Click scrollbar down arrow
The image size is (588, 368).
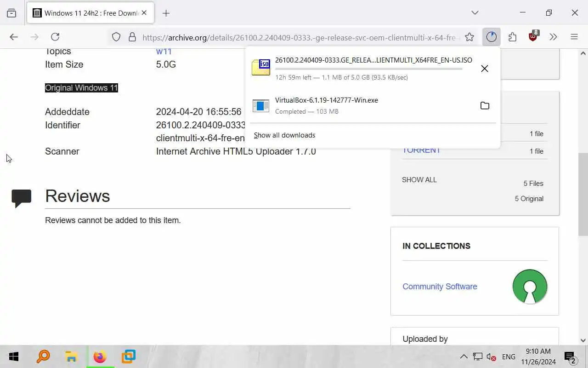point(583,340)
